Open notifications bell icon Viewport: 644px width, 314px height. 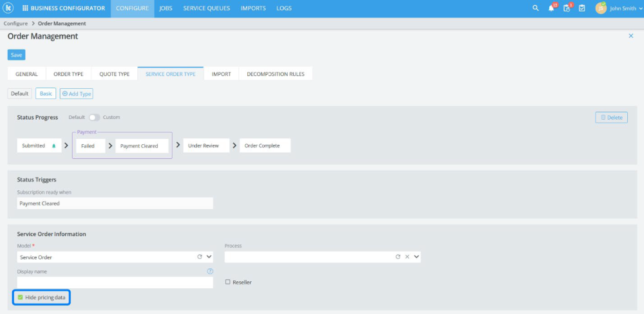(551, 8)
